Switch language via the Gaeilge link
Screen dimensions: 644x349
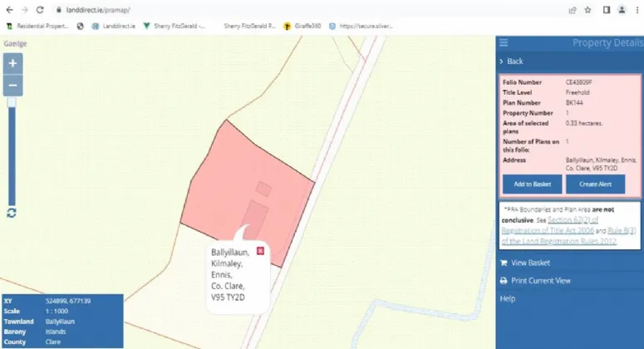coord(15,43)
